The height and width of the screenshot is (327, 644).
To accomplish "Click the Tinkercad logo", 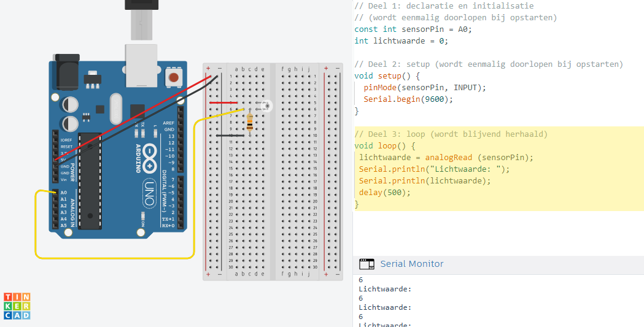I will click(17, 306).
